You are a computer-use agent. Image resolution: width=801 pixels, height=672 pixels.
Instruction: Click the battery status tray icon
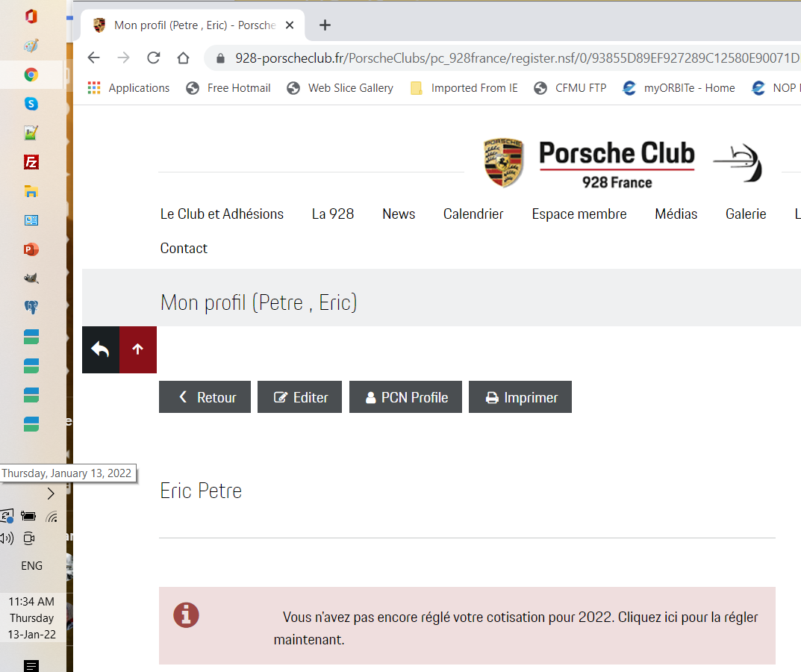28,516
